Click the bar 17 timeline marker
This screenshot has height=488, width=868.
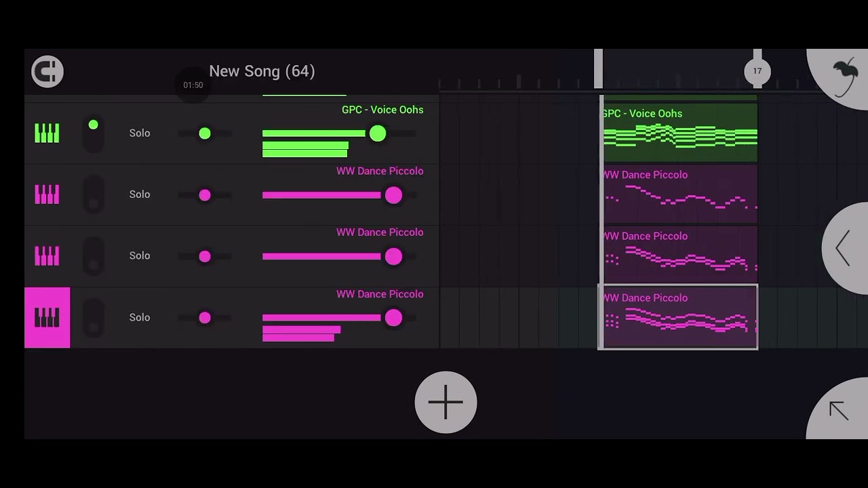click(x=757, y=70)
